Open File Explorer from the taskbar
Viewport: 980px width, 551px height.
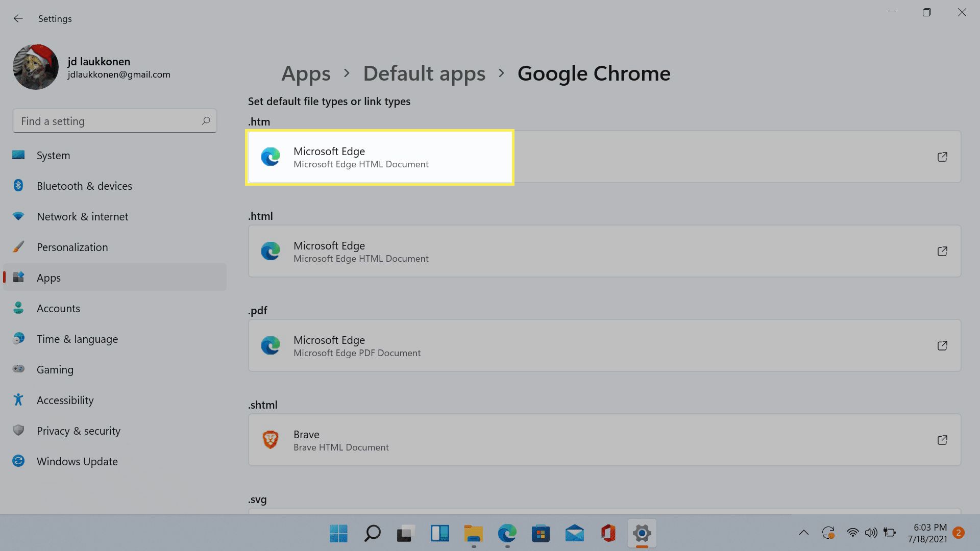pos(474,534)
